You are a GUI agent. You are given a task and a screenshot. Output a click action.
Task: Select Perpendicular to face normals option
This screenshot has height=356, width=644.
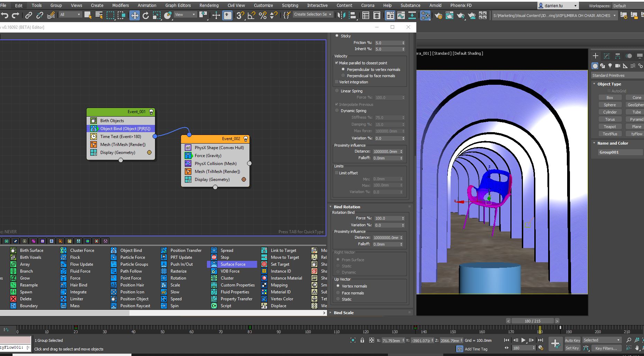(343, 76)
